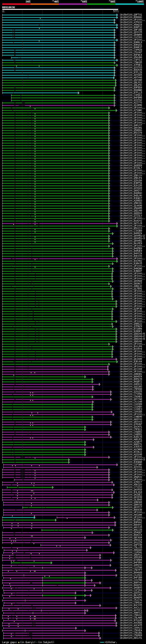Select hit UniRef100_A2Z7T0
The image size is (146, 644).
(131, 103)
